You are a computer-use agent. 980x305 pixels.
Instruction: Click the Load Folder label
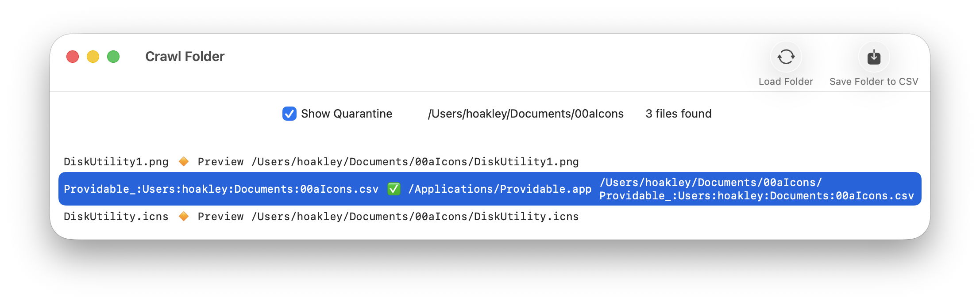tap(786, 82)
